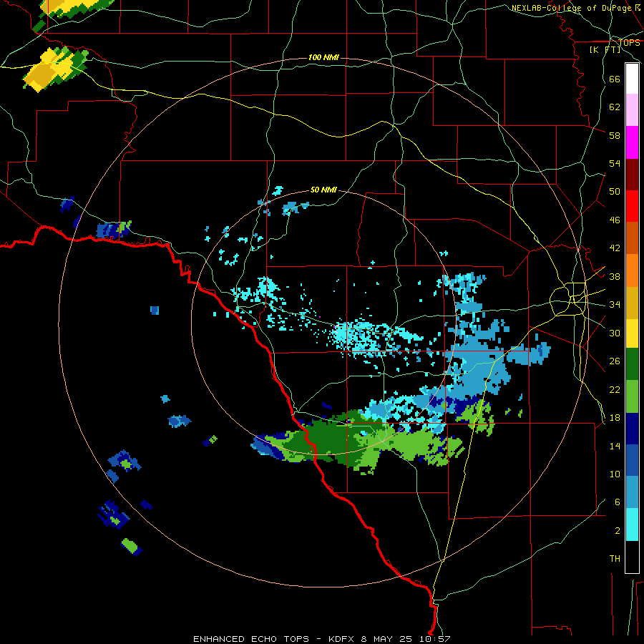Click the dark green color bar segment
The height and width of the screenshot is (644, 644).
coord(632,364)
